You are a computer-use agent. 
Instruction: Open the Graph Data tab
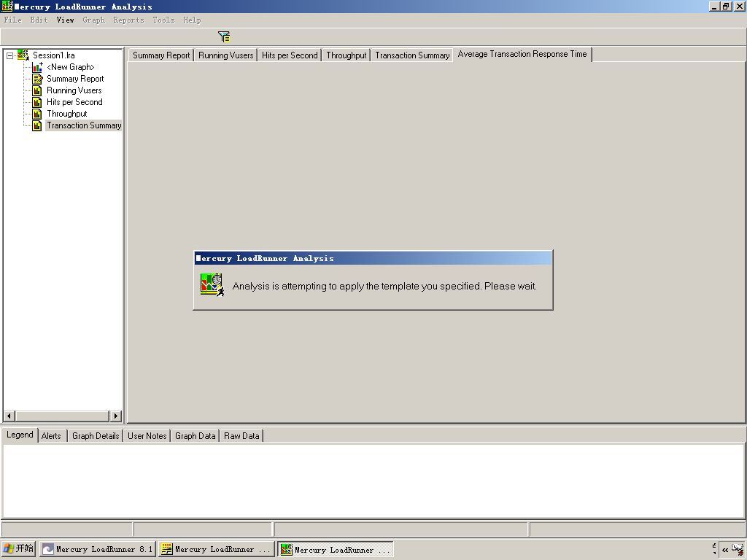(195, 436)
